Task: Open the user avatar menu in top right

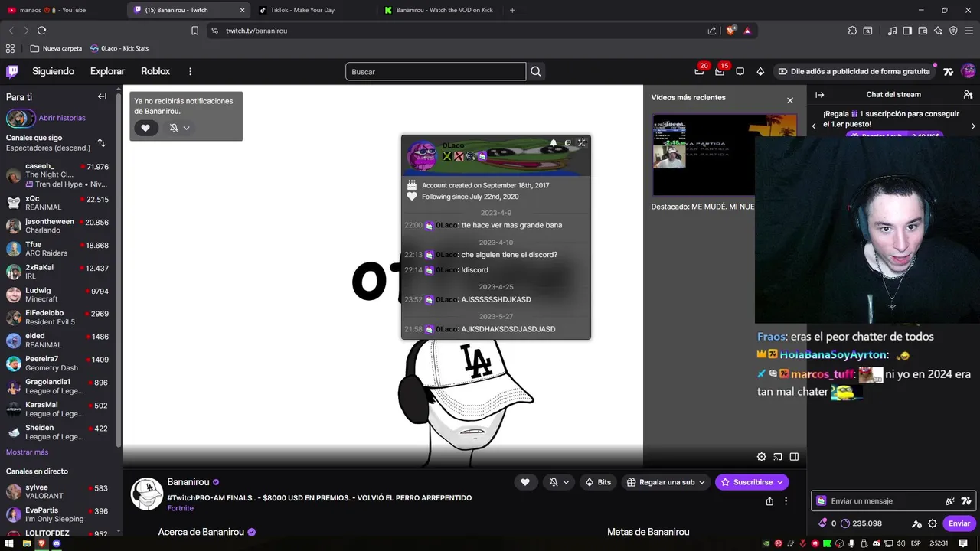Action: 969,71
